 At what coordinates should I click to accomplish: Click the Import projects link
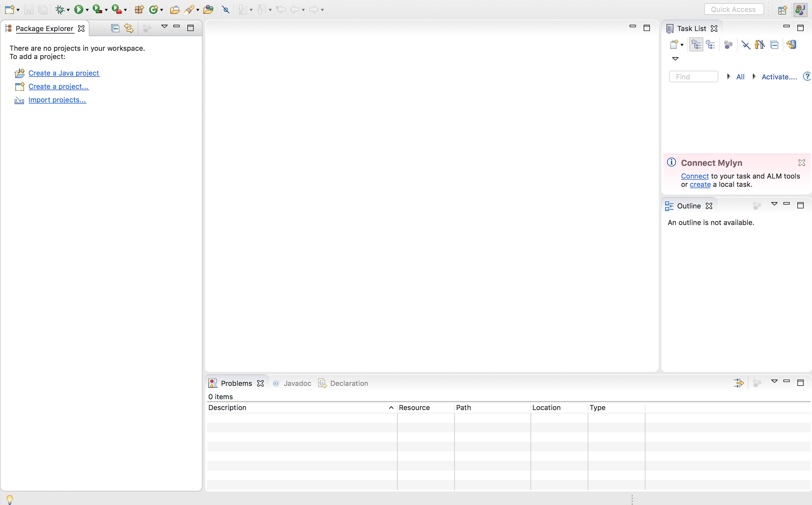(x=57, y=100)
